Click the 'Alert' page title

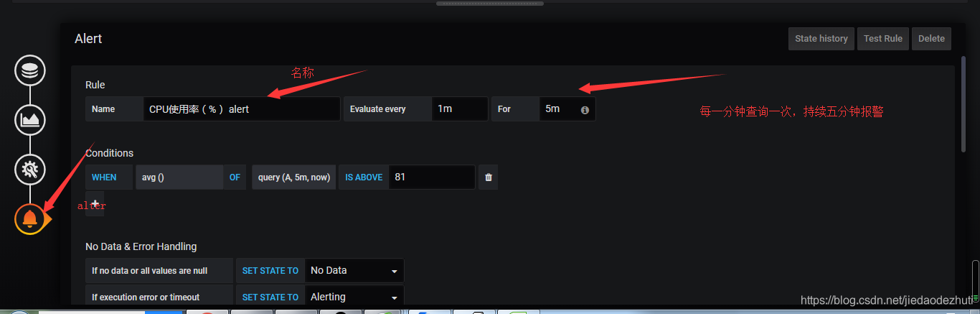click(x=88, y=39)
